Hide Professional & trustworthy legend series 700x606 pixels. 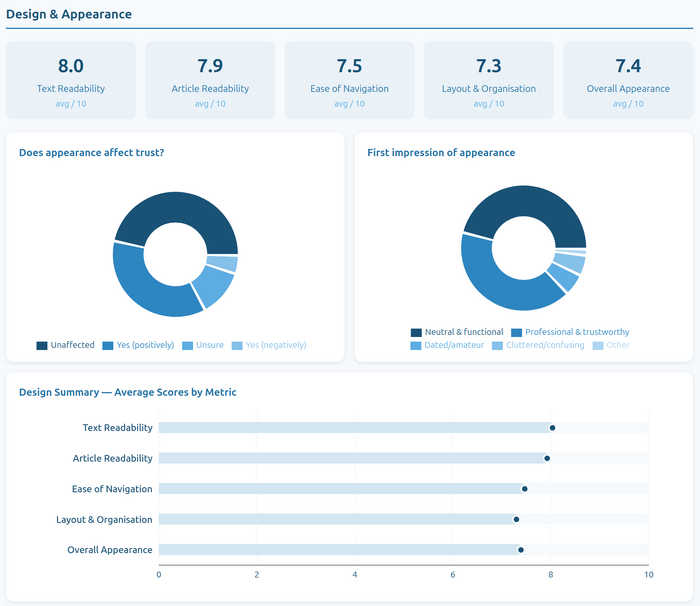pos(570,332)
